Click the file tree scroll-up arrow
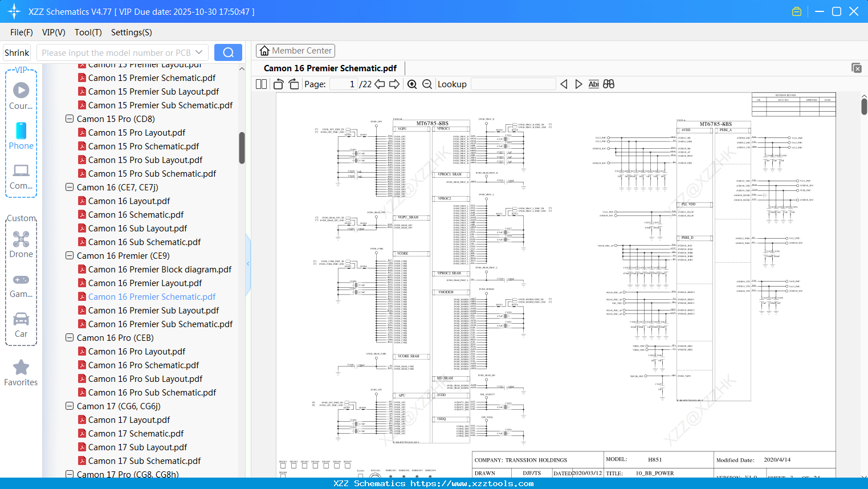868x489 pixels. coord(242,68)
